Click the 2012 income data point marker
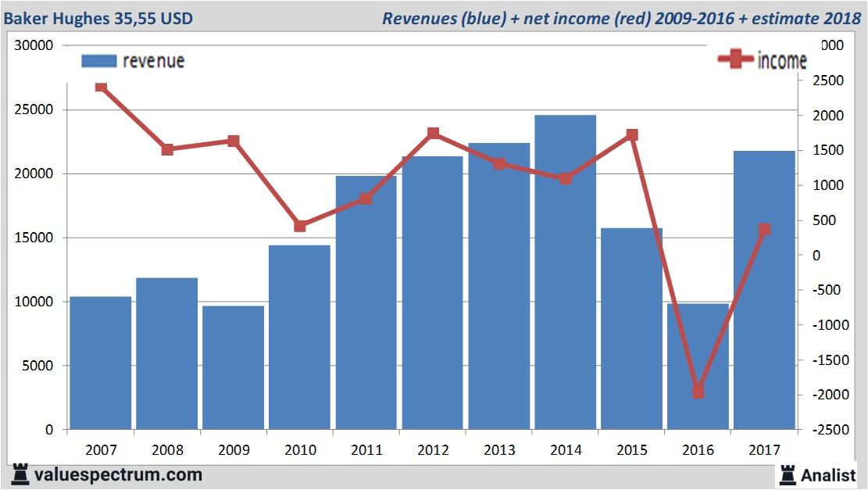The image size is (868, 490). 433,134
